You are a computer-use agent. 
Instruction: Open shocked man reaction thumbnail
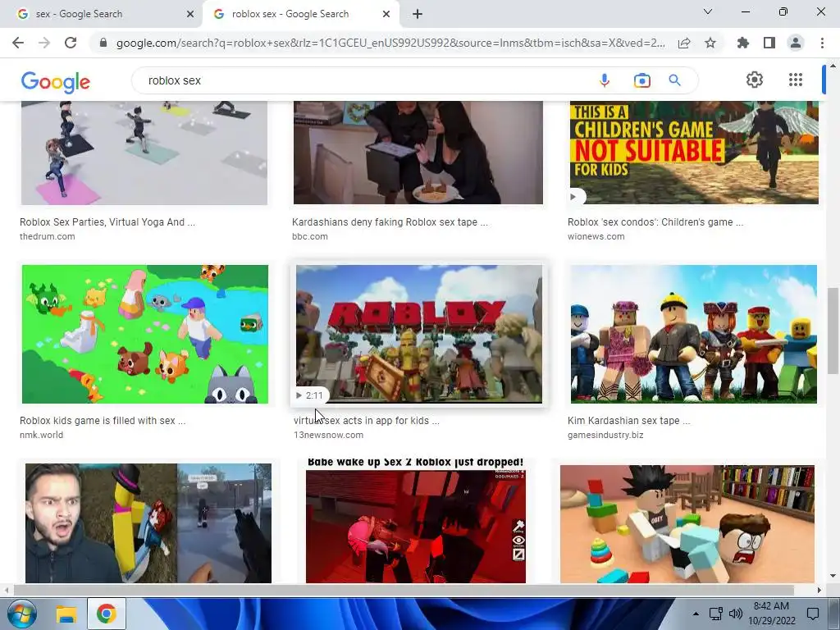(148, 523)
